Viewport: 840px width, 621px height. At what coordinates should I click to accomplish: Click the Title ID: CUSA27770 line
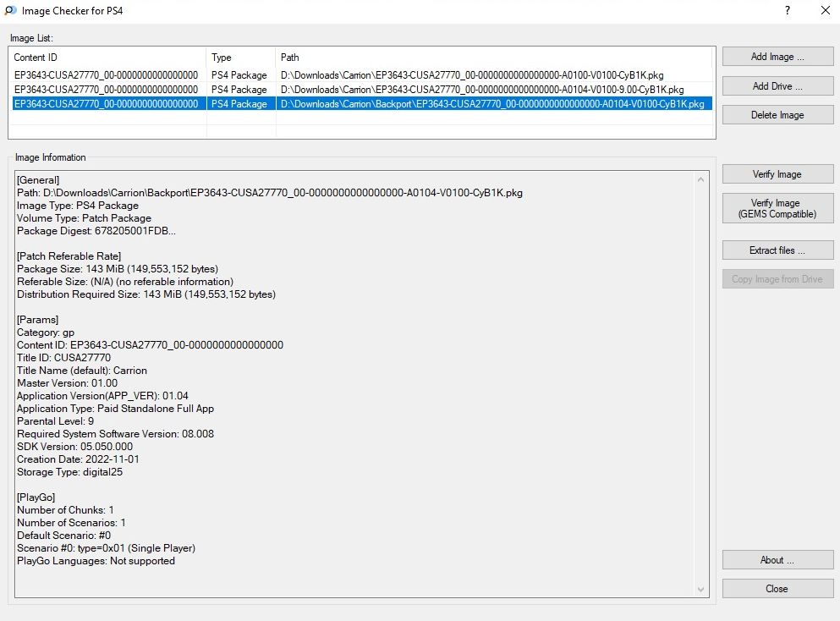coord(63,358)
